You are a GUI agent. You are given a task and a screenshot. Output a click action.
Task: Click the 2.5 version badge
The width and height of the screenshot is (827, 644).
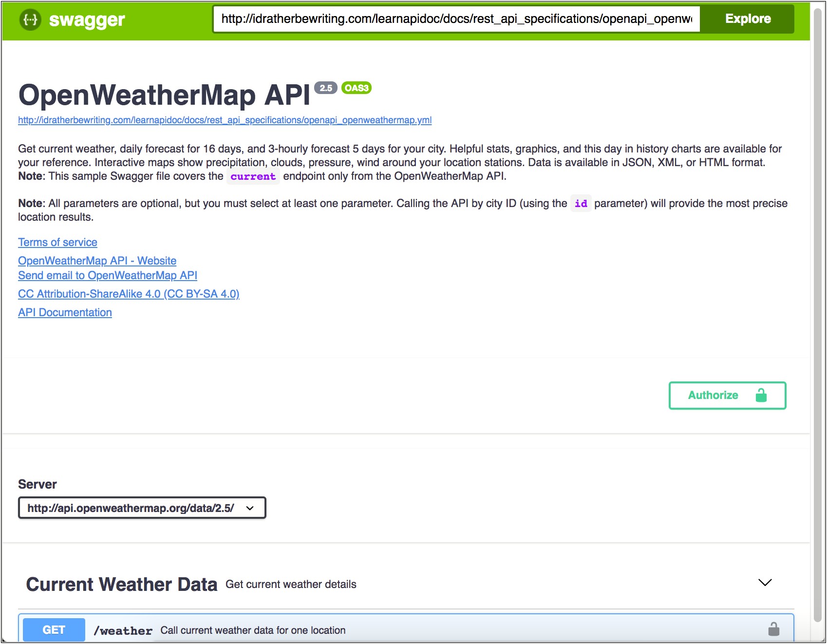(x=326, y=88)
